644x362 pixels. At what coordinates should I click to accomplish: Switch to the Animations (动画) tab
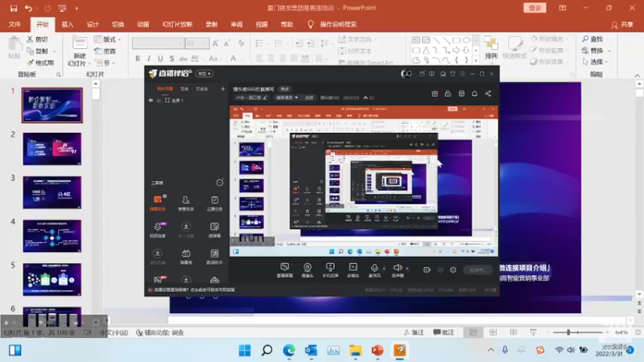(143, 25)
